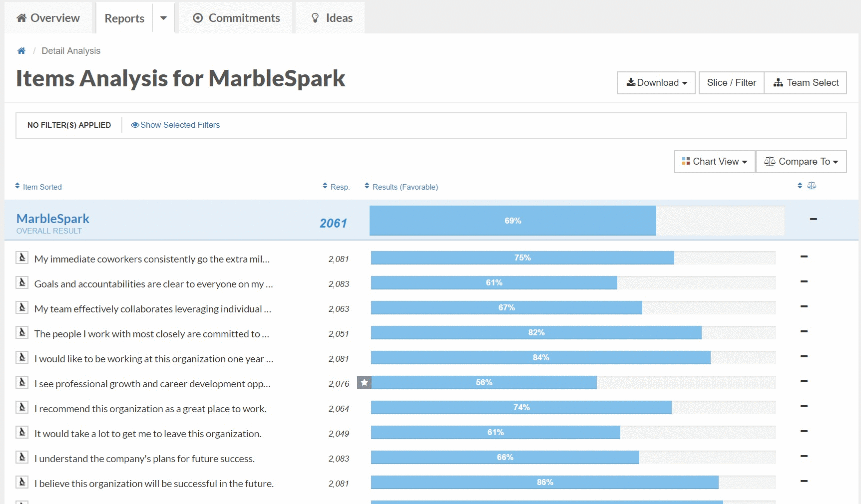Image resolution: width=861 pixels, height=504 pixels.
Task: Click the sort arrows next to Item Sorted
Action: (17, 186)
